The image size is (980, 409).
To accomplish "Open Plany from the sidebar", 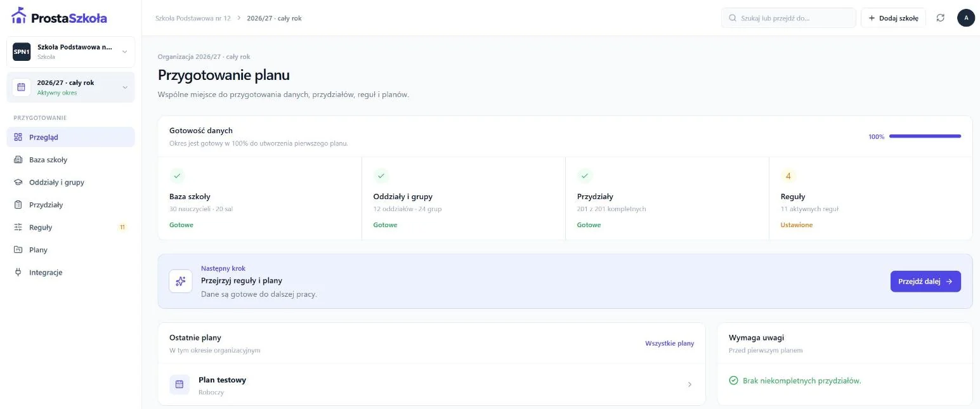I will 71,250.
